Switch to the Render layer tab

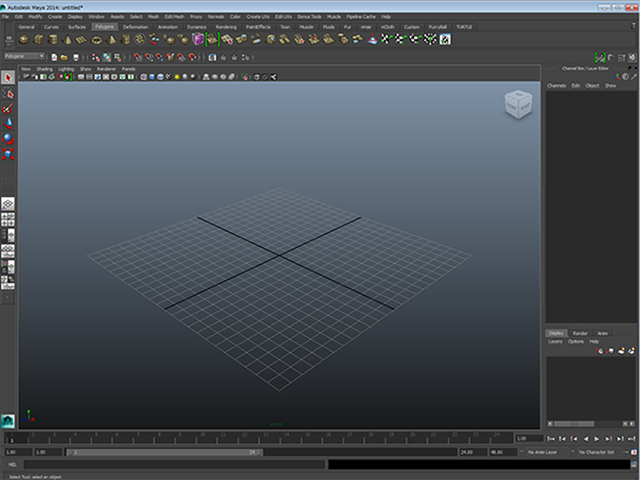[580, 333]
